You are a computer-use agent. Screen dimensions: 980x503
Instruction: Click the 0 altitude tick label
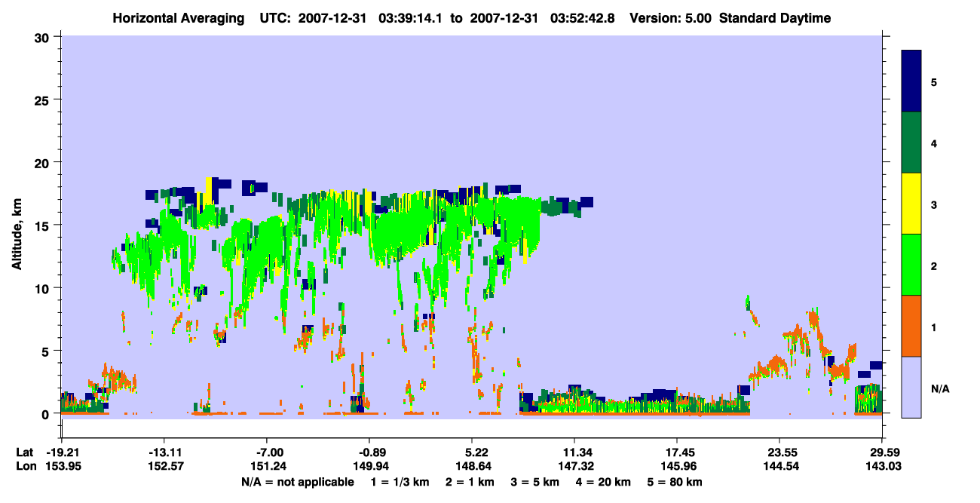click(47, 414)
